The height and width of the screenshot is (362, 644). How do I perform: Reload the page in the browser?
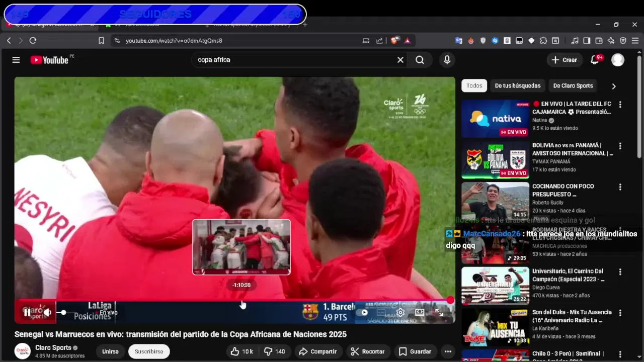point(33,41)
